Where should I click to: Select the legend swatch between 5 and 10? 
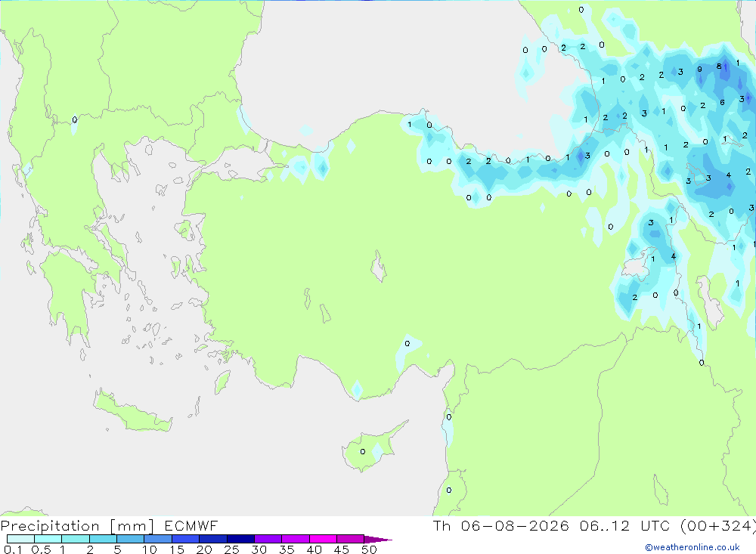130,539
